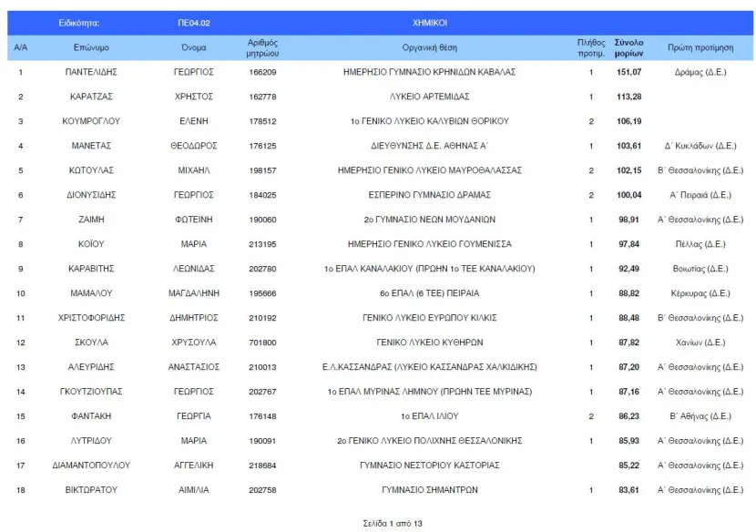Screen dimensions: 756x532
Task: Click the surname ΔΙΑΜΑΝΤΟΠΟΥΛΟΥ in row 17
Action: [x=91, y=465]
